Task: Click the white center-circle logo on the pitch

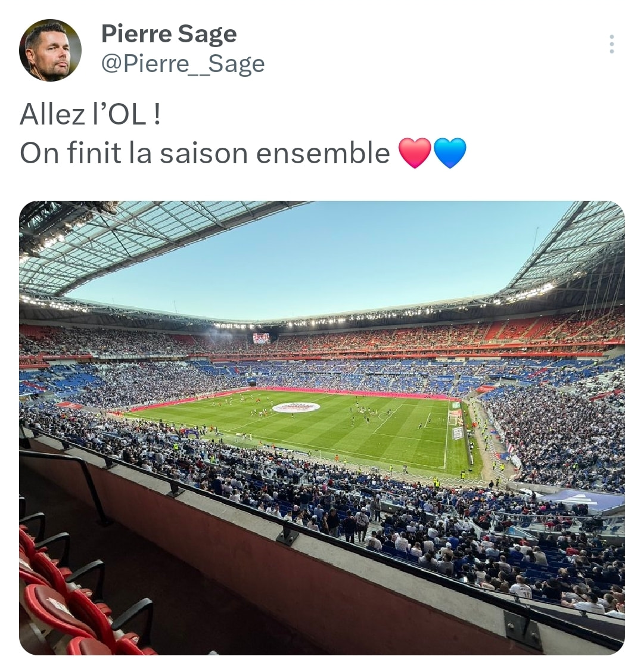Action: pos(296,407)
